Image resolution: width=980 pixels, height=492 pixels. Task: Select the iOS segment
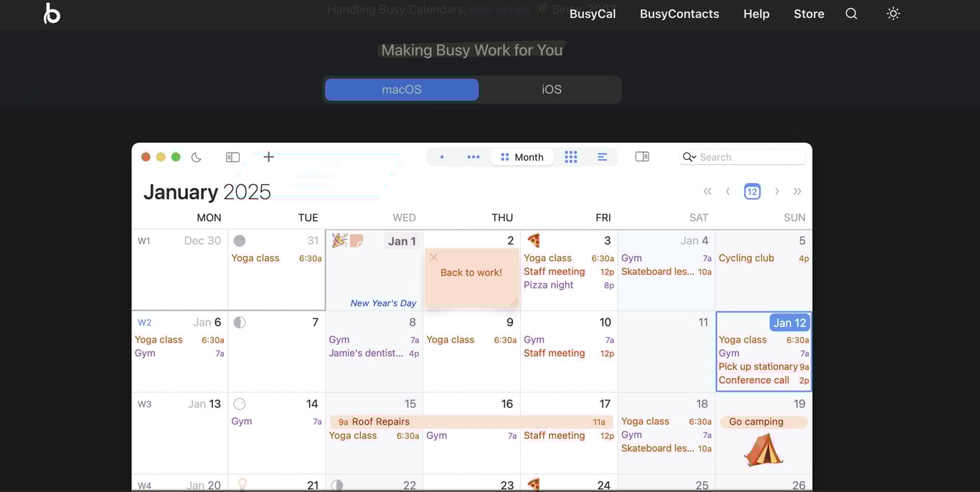click(551, 89)
